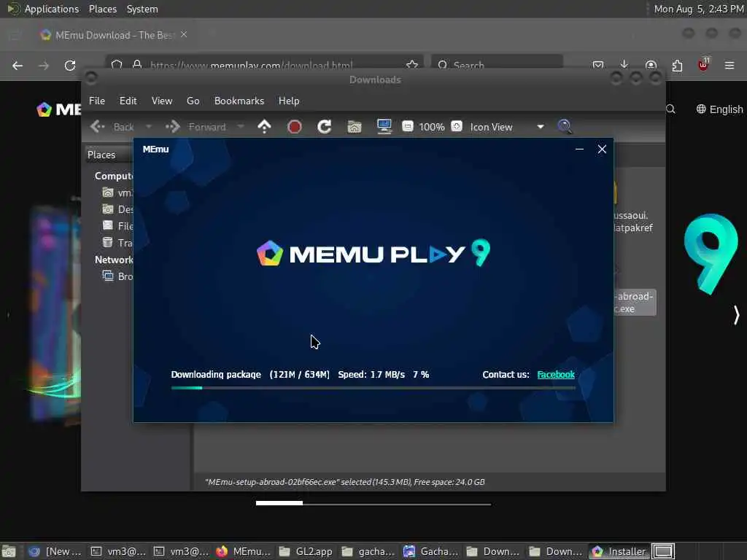This screenshot has width=747, height=560.
Task: Switch to GL2.app taskbar window
Action: [306, 551]
